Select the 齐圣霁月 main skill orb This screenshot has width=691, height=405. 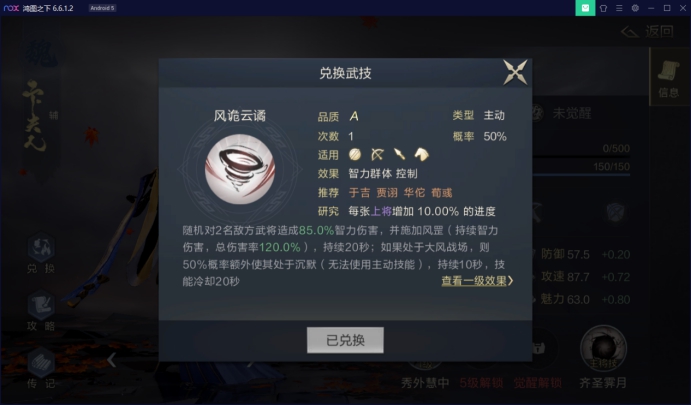(603, 349)
